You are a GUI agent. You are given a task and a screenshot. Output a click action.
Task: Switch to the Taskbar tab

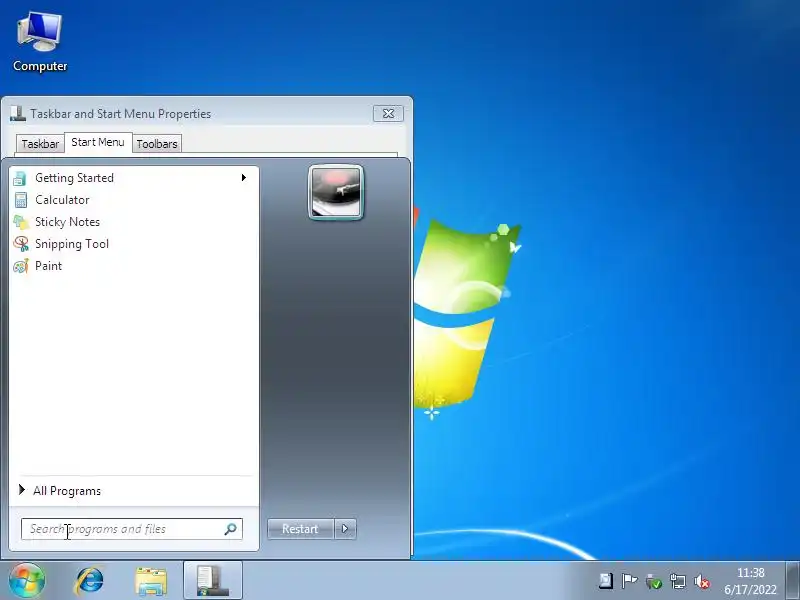(x=40, y=144)
